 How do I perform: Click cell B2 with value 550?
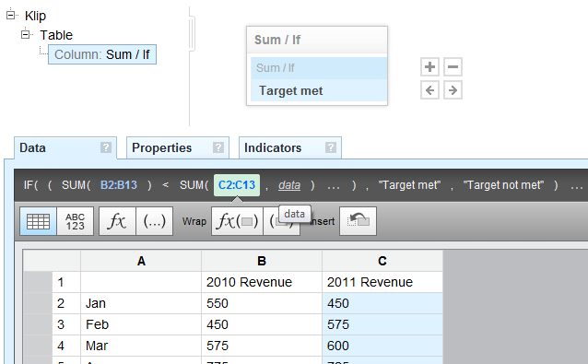tap(262, 303)
